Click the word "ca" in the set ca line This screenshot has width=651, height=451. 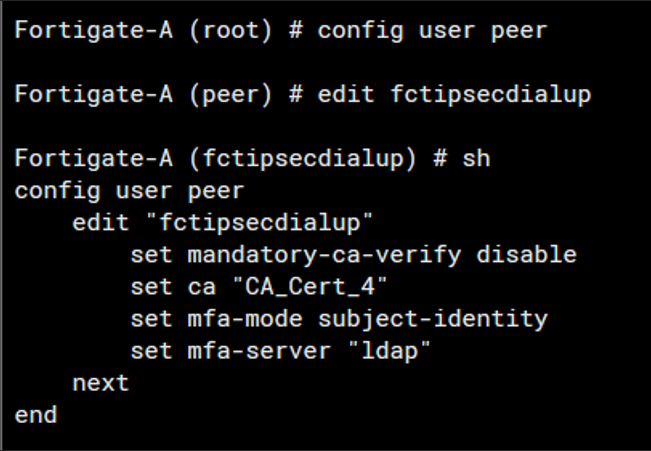pos(202,287)
